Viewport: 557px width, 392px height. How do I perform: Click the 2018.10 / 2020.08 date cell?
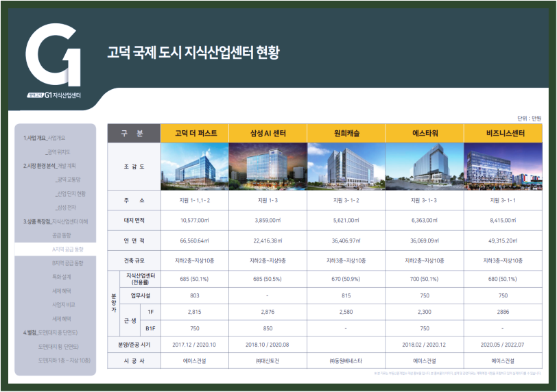pyautogui.click(x=267, y=345)
